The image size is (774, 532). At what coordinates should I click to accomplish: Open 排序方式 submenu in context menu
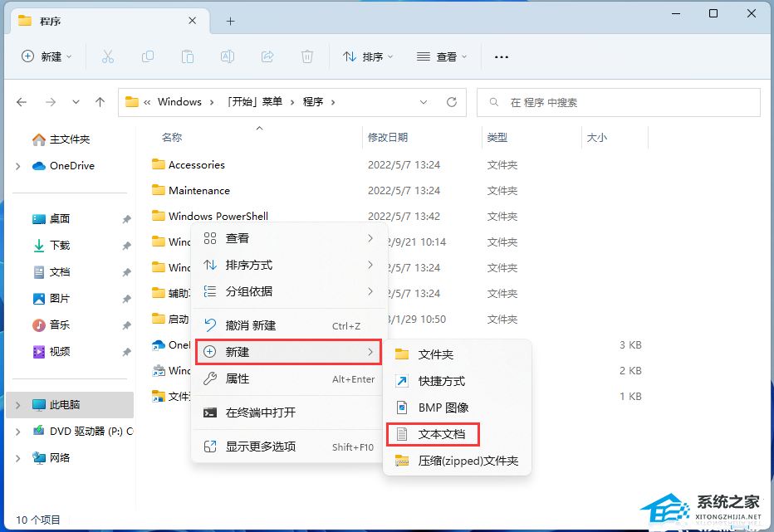(289, 265)
